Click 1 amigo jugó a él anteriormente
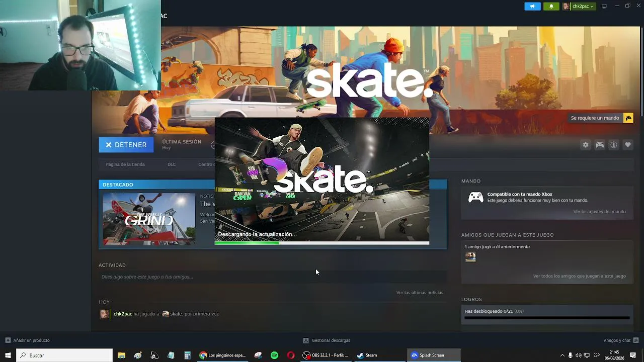 [497, 247]
